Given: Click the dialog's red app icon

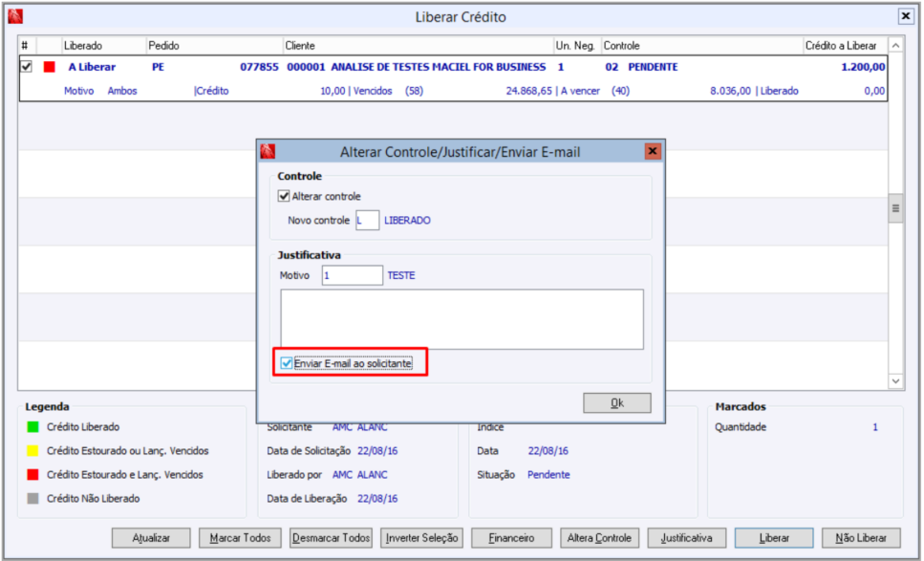Looking at the screenshot, I should [x=269, y=152].
